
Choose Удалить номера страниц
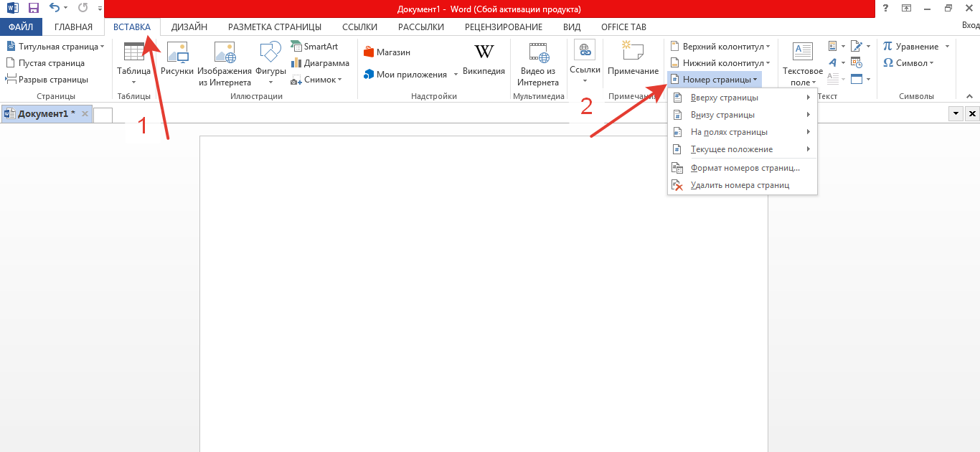739,185
